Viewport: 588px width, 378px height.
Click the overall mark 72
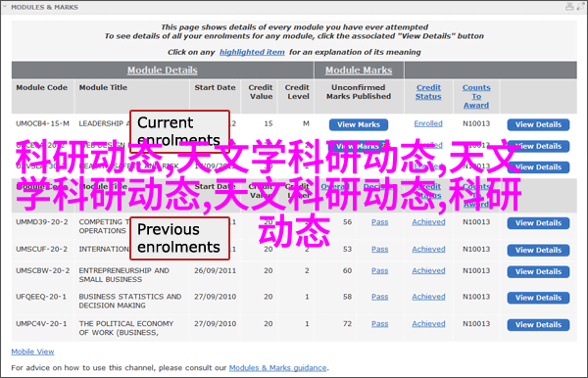(x=347, y=324)
